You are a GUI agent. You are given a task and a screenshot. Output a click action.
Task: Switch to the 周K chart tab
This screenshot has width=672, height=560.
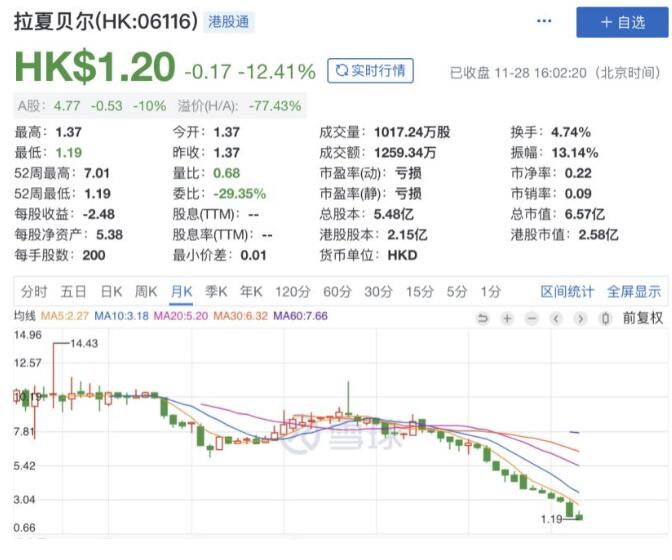pyautogui.click(x=146, y=292)
